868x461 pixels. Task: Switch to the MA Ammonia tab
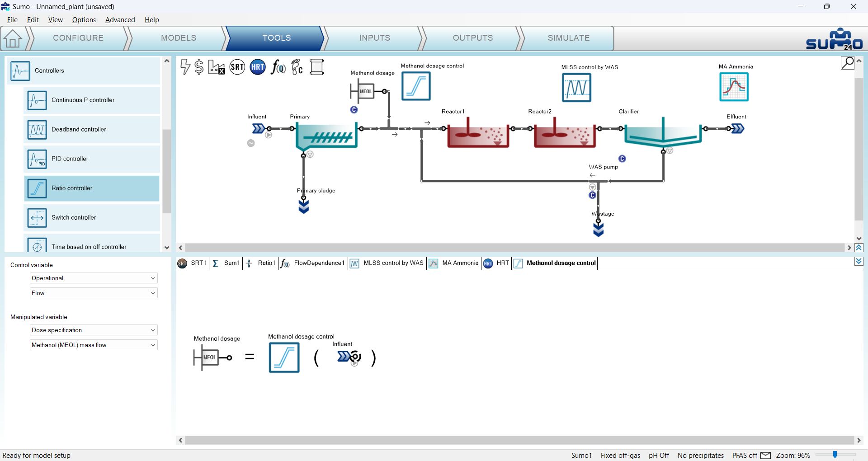tap(453, 263)
